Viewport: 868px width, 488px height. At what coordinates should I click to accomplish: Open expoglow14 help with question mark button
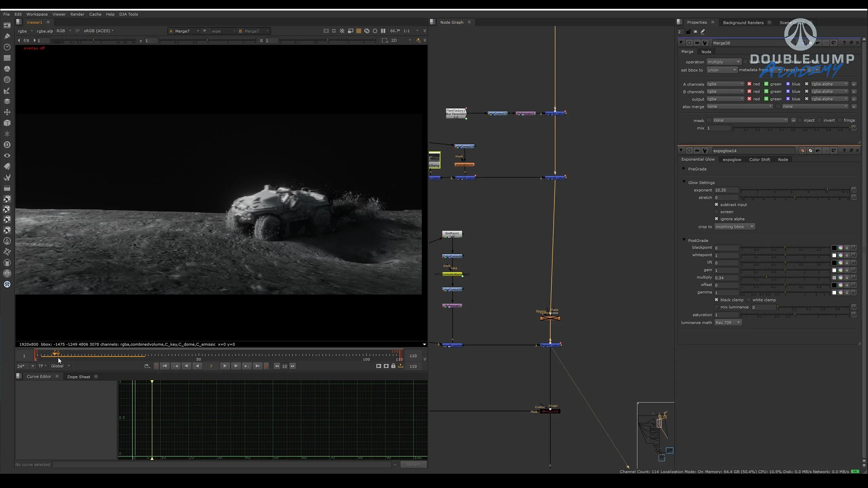click(844, 150)
